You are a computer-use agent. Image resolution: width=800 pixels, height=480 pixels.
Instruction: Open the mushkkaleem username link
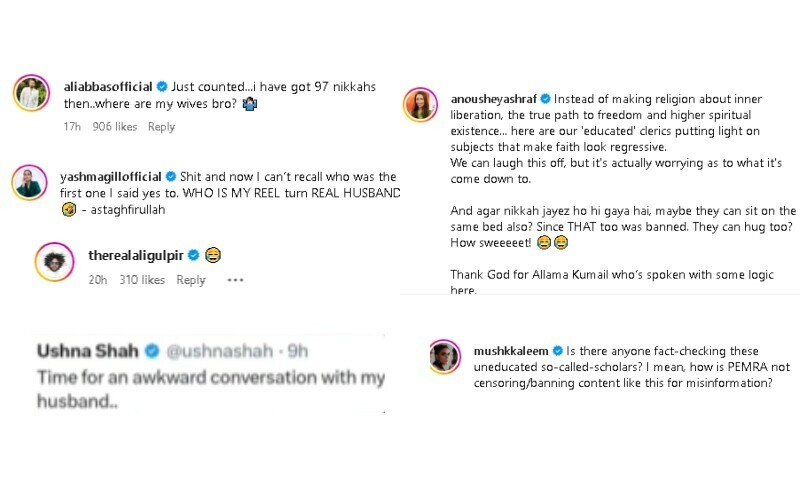512,351
